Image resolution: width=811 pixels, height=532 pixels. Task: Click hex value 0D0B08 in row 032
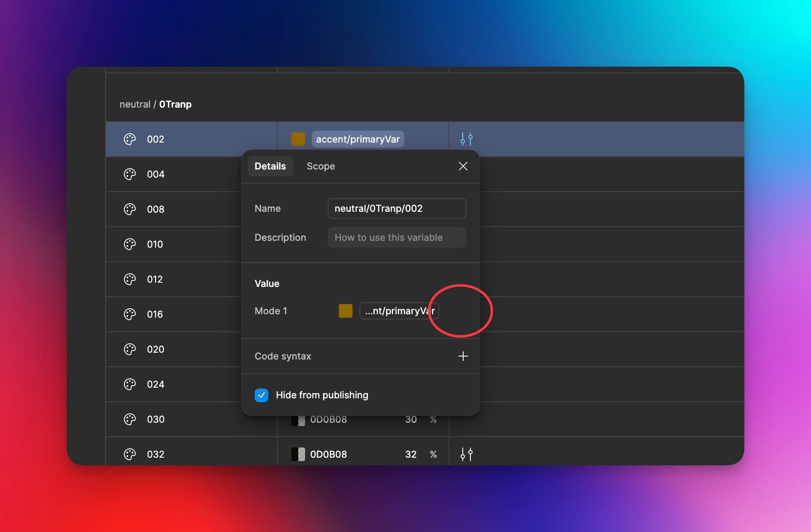point(329,454)
